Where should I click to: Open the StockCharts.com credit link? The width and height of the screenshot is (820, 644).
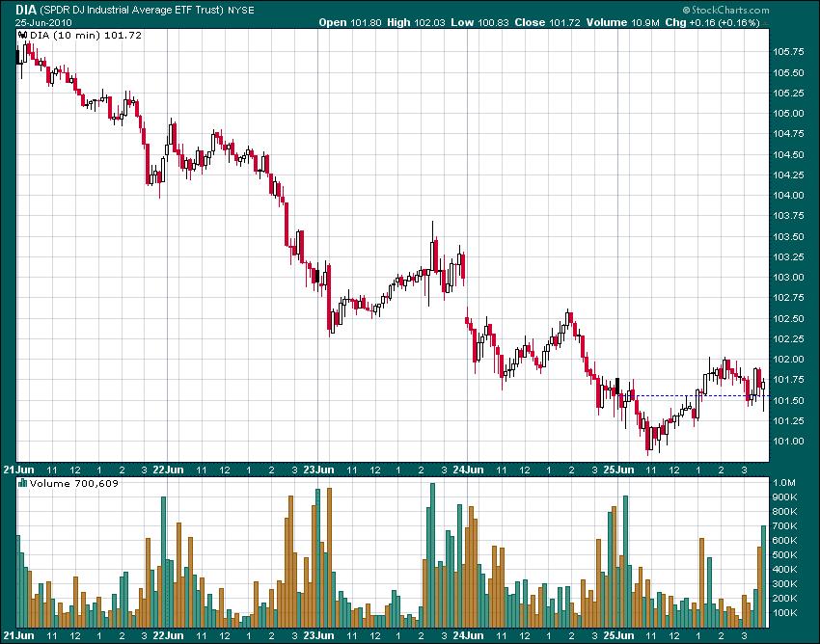[x=725, y=10]
